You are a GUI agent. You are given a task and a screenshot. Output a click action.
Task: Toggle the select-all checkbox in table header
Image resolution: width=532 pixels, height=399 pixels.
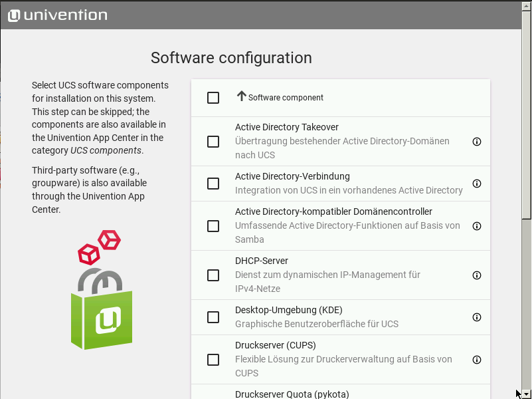point(213,98)
